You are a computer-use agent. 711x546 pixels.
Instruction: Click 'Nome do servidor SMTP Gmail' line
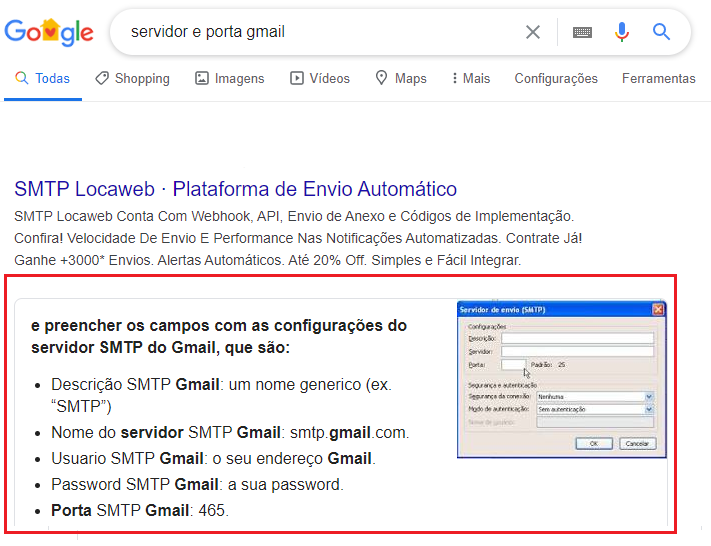click(230, 433)
